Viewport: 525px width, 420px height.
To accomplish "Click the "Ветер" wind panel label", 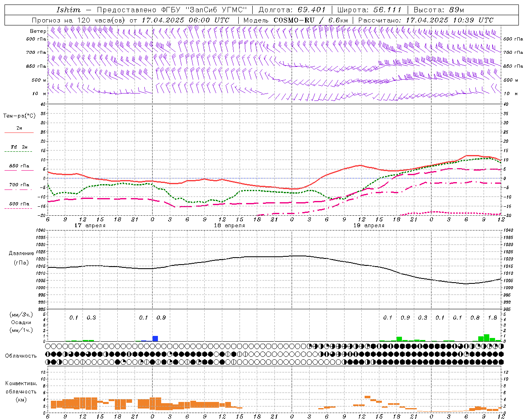I will point(38,31).
